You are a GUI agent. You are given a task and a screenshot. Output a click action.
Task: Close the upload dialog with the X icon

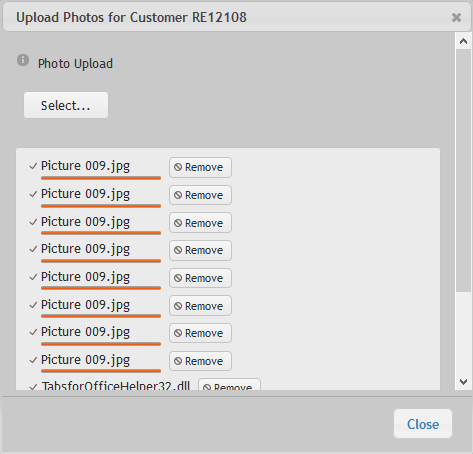click(456, 17)
